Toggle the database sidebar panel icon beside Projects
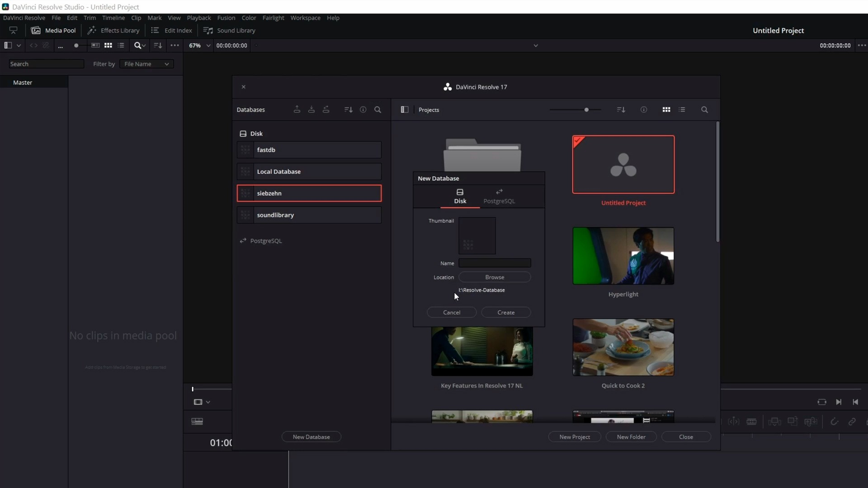Image resolution: width=868 pixels, height=488 pixels. pyautogui.click(x=405, y=109)
